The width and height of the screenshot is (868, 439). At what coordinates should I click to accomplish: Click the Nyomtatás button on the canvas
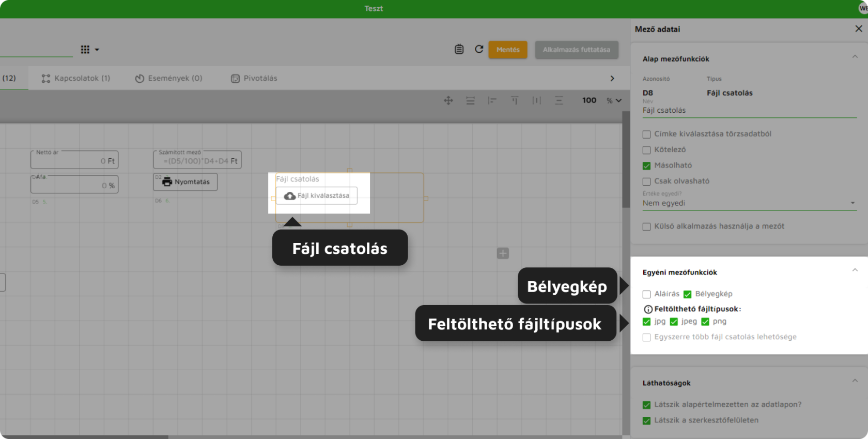tap(185, 182)
